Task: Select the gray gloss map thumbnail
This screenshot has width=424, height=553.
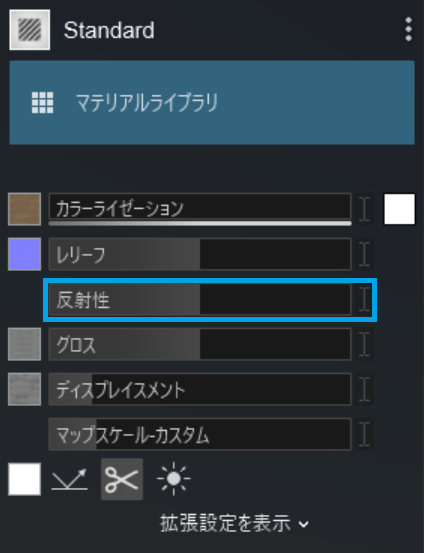Action: click(x=24, y=344)
